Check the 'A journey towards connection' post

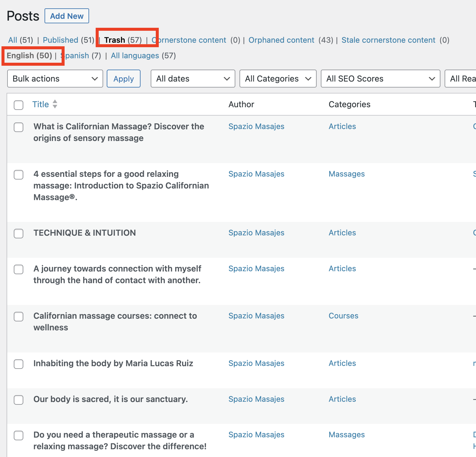tap(19, 269)
